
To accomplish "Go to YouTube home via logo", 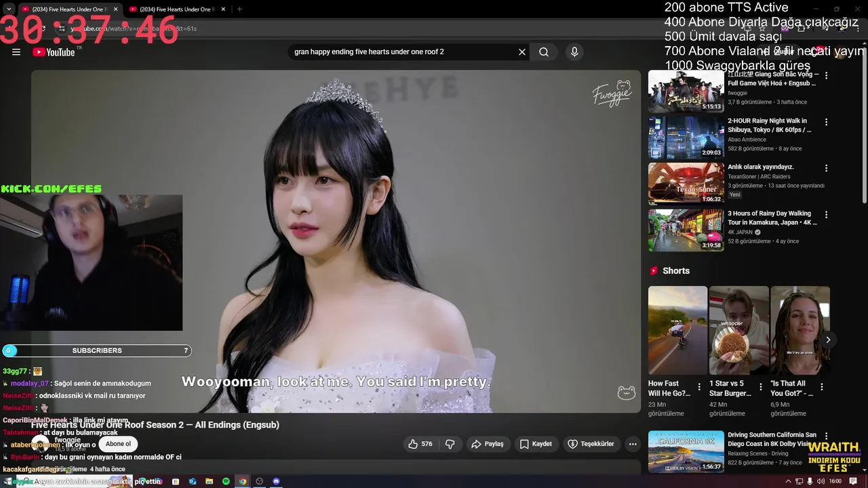I will point(54,52).
